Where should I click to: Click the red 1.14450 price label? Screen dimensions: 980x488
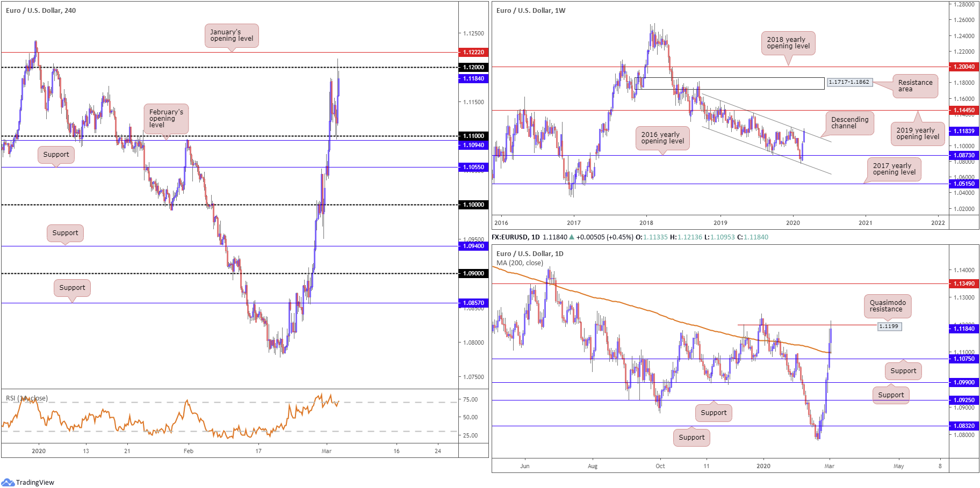coord(964,110)
